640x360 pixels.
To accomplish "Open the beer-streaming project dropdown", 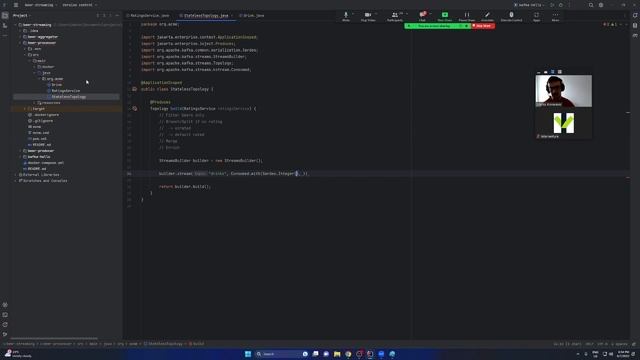I will (x=40, y=5).
